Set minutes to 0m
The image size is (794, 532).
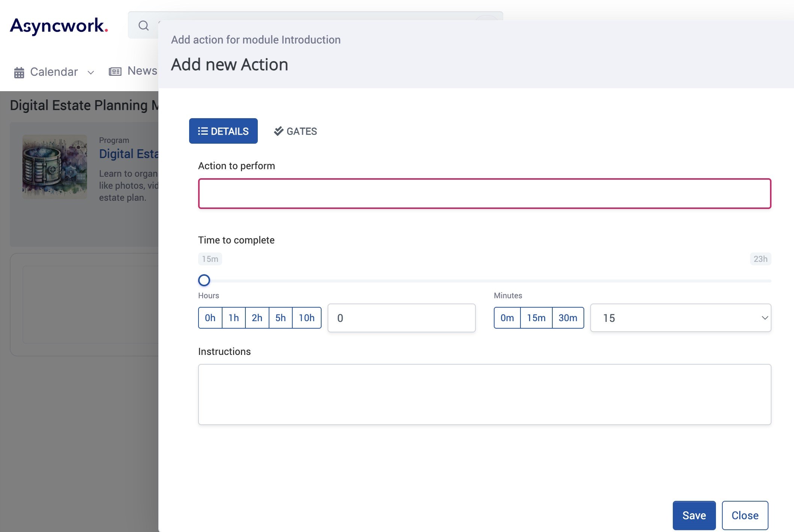(x=507, y=318)
